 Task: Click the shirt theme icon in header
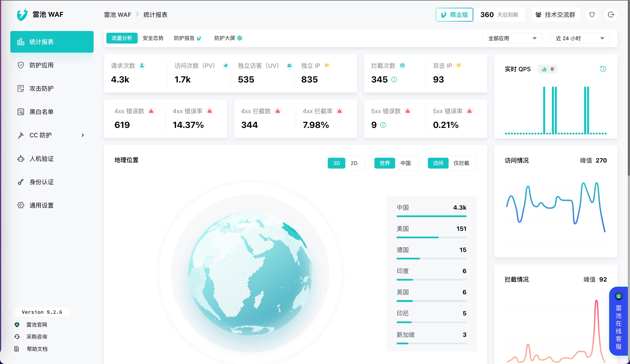592,15
